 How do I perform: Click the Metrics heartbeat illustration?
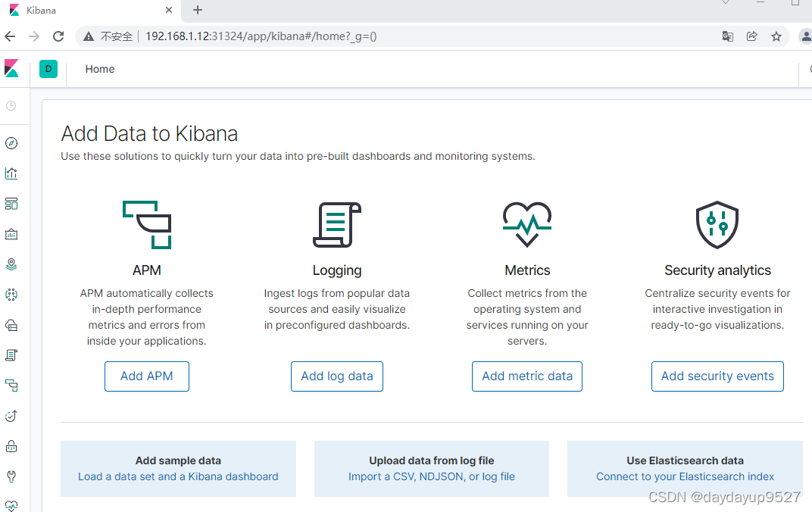coord(527,225)
